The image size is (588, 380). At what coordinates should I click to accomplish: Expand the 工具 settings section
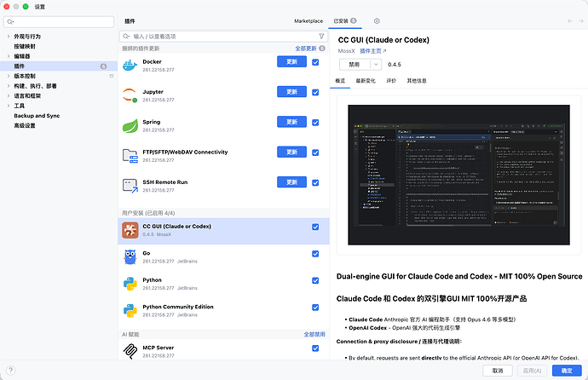[9, 106]
